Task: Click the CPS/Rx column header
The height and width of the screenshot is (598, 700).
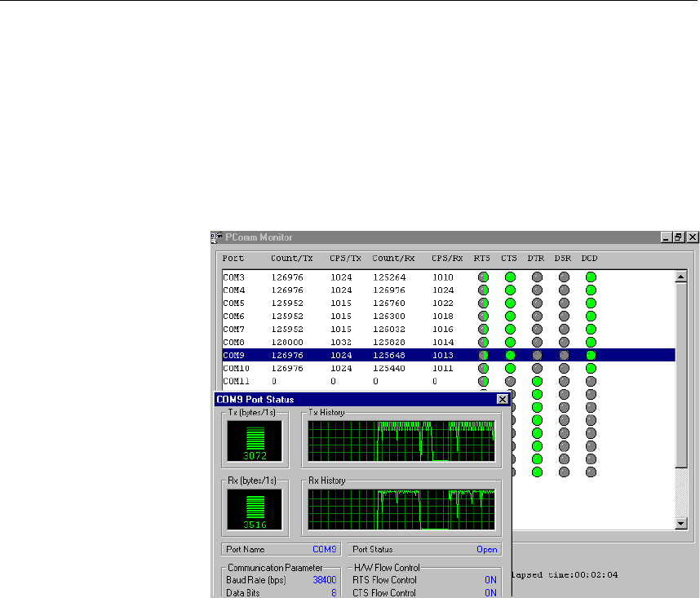Action: [x=447, y=259]
